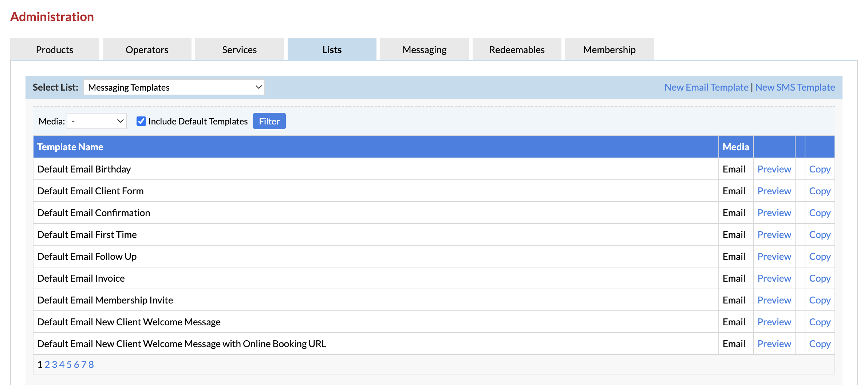Open the Membership tab
The image size is (868, 385).
609,49
